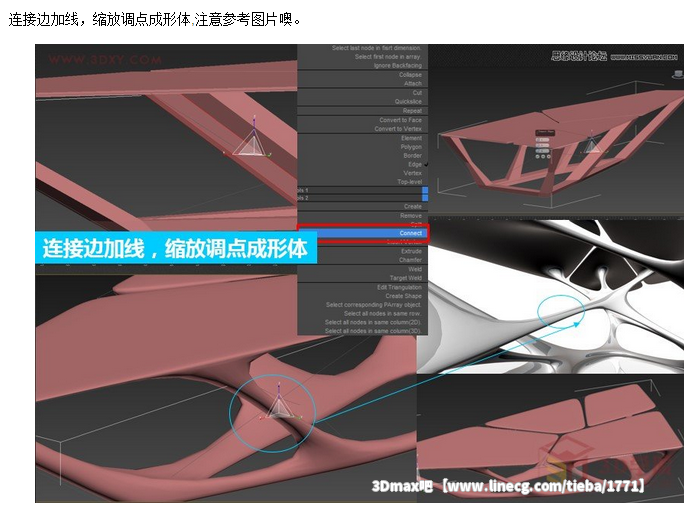Choose Remove from the quad menu
Viewport: 684px width, 505px height.
point(411,215)
